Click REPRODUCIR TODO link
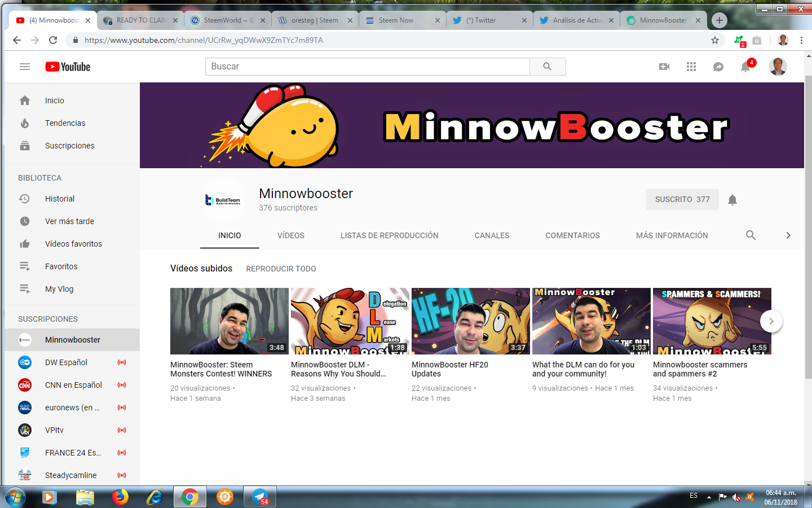 coord(281,269)
